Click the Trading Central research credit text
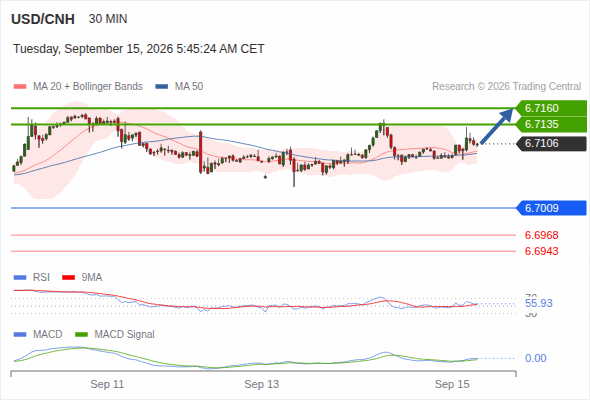The width and height of the screenshot is (590, 400). click(506, 87)
